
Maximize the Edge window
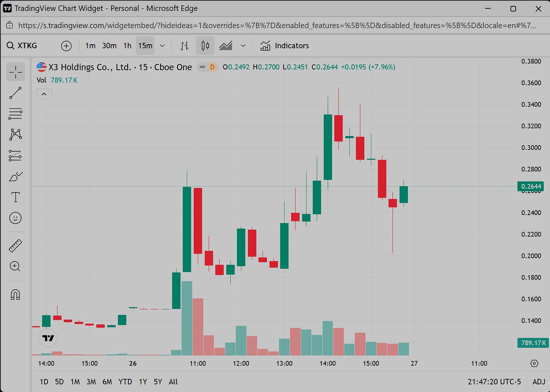click(x=513, y=8)
